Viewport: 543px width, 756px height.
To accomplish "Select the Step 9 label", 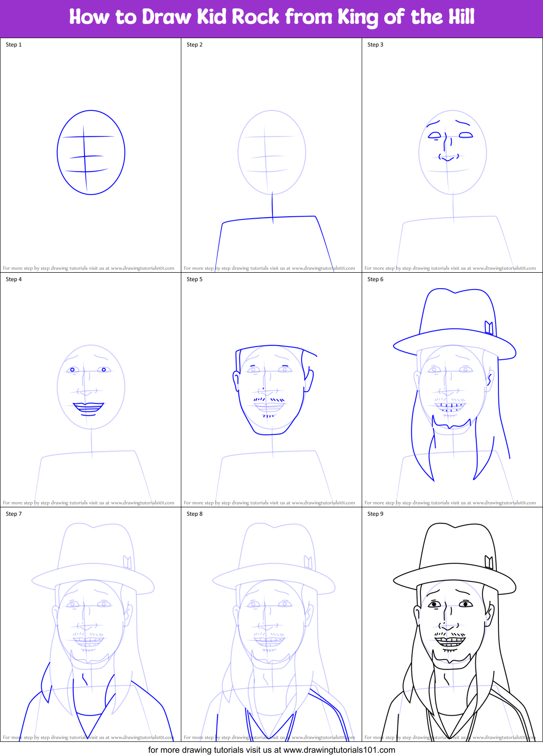I will click(x=375, y=514).
